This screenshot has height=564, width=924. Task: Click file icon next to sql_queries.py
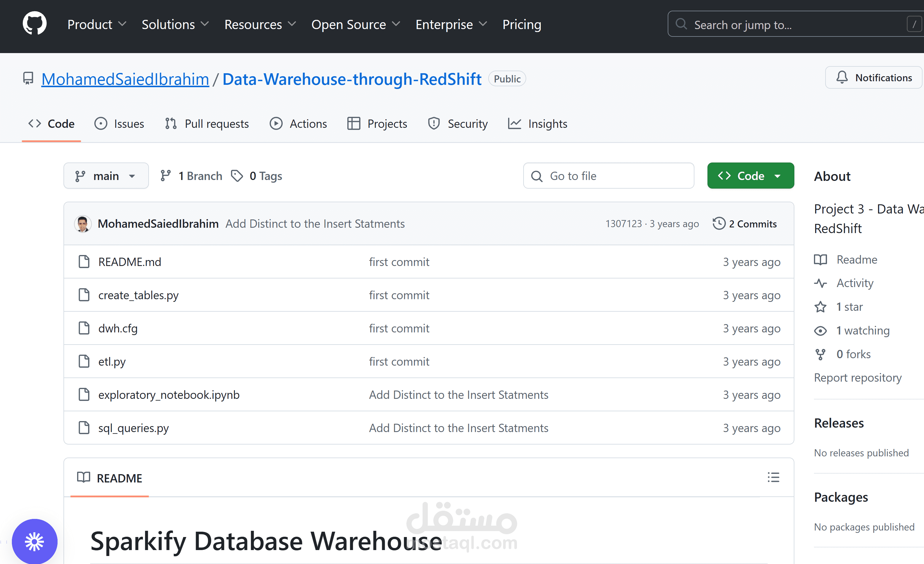pos(84,428)
